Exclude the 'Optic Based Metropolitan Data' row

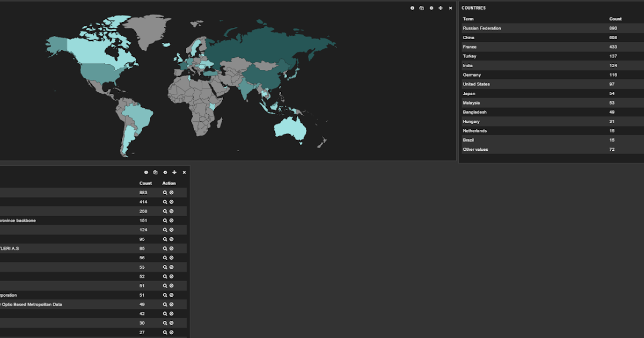(171, 304)
